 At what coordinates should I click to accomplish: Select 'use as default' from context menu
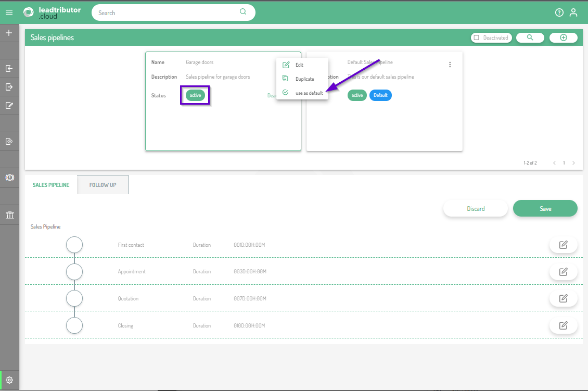309,93
